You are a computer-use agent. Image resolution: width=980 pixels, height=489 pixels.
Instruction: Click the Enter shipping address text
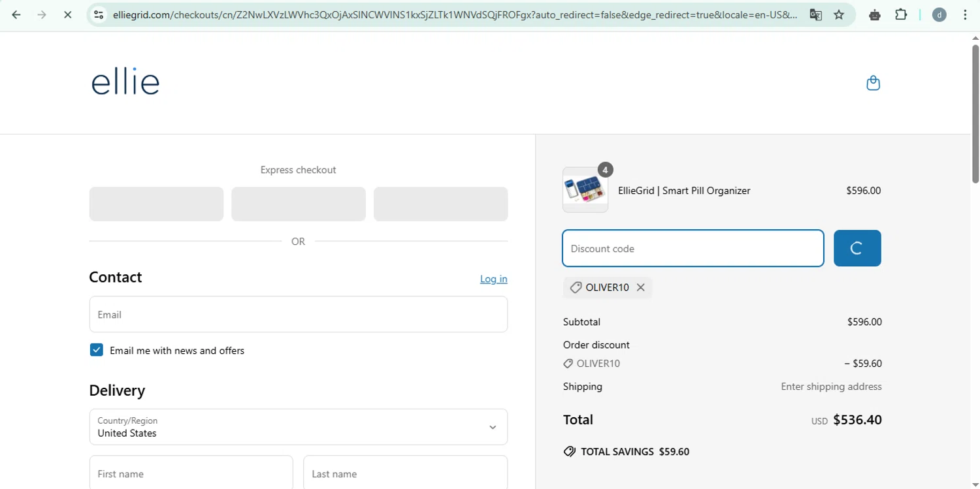click(x=831, y=386)
